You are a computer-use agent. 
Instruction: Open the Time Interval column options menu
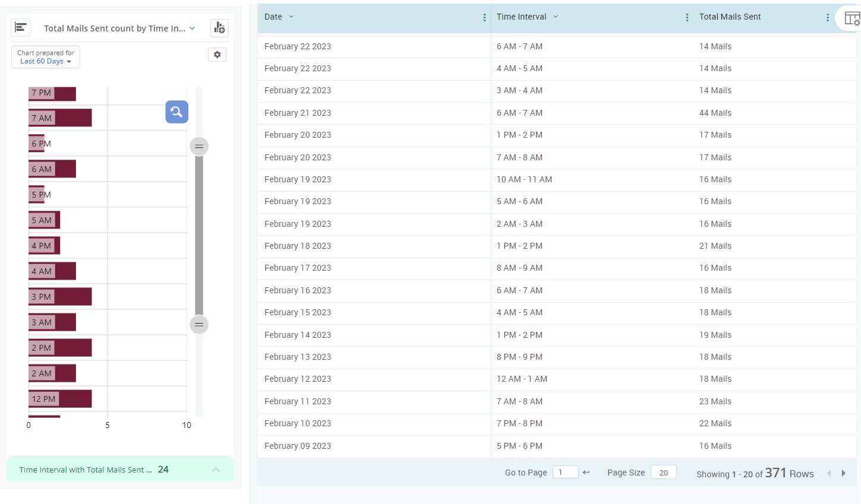687,18
